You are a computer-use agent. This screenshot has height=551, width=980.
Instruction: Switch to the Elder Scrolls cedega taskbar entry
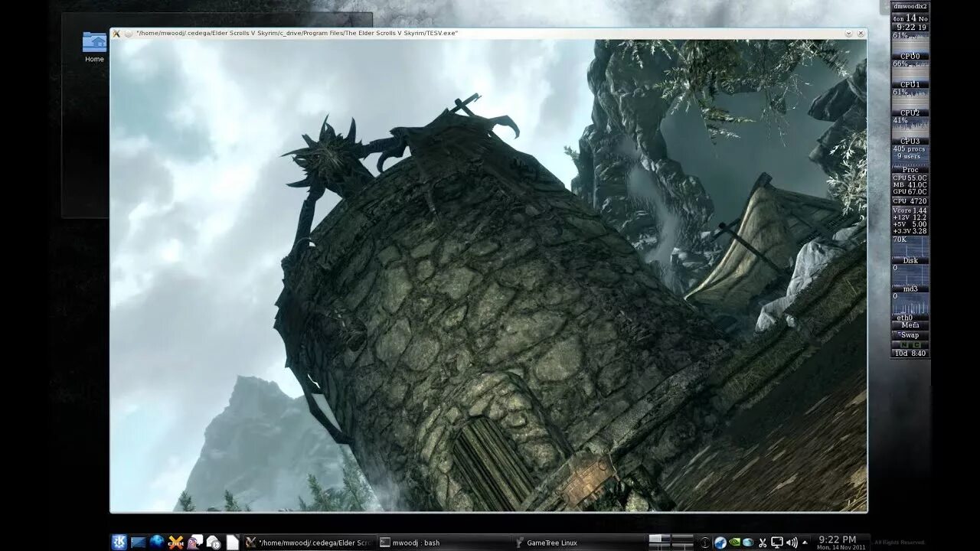[x=309, y=543]
